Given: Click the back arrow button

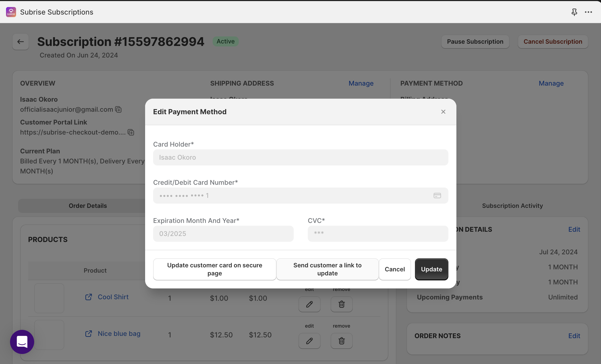Looking at the screenshot, I should (21, 42).
